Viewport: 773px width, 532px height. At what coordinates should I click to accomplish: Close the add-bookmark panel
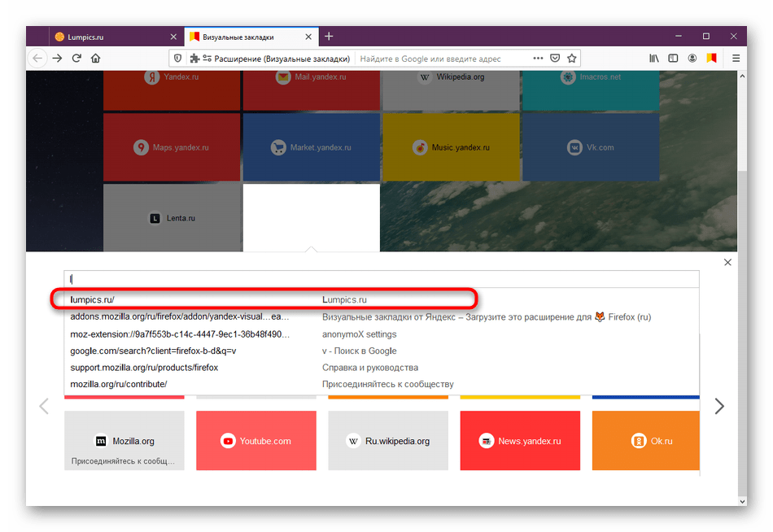click(727, 262)
